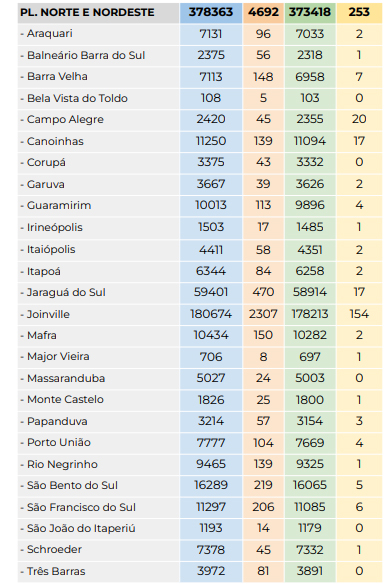
Task: Click the blue total cell 378363
Action: pyautogui.click(x=211, y=12)
